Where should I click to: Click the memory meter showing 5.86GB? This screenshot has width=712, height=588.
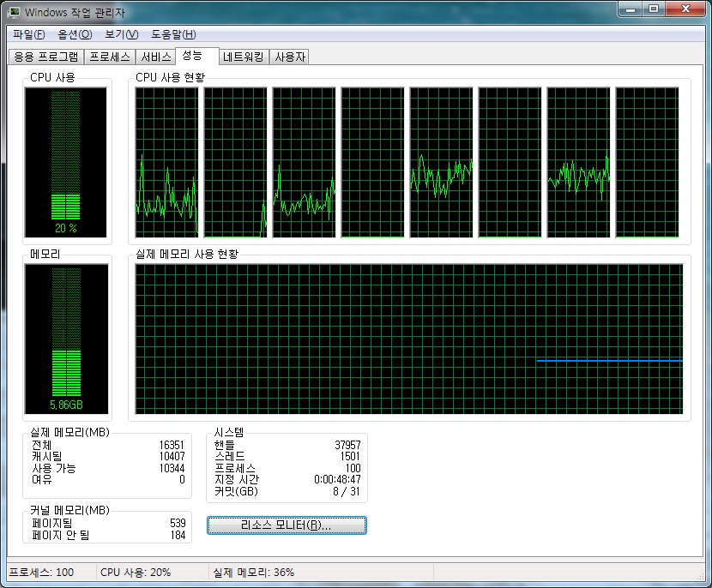pos(65,339)
